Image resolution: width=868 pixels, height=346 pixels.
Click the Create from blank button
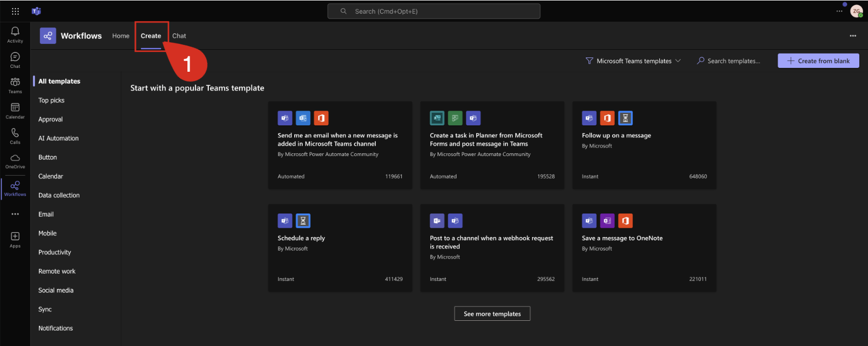(818, 61)
